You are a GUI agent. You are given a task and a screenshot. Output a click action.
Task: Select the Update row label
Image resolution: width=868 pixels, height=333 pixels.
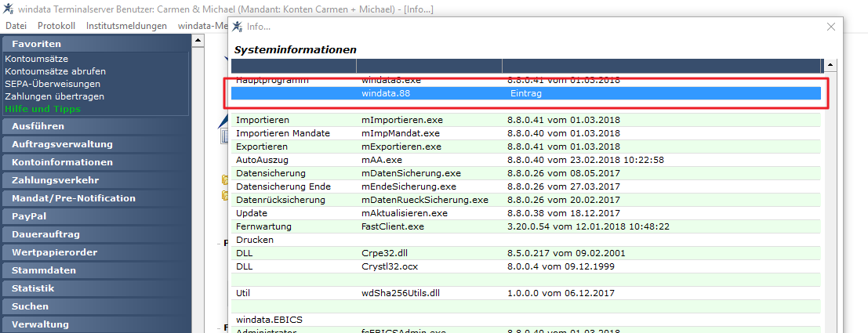[252, 213]
